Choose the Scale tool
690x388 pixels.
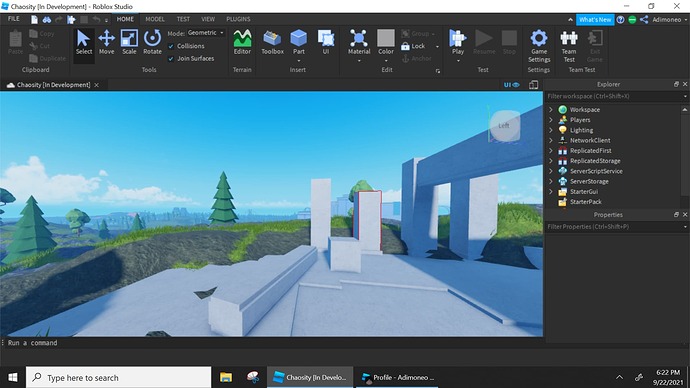129,43
